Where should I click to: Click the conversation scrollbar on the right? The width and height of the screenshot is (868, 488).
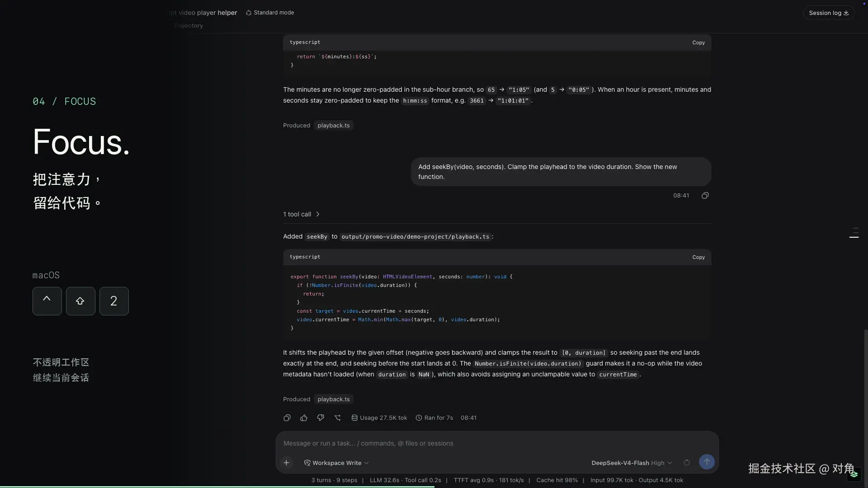[x=865, y=407]
